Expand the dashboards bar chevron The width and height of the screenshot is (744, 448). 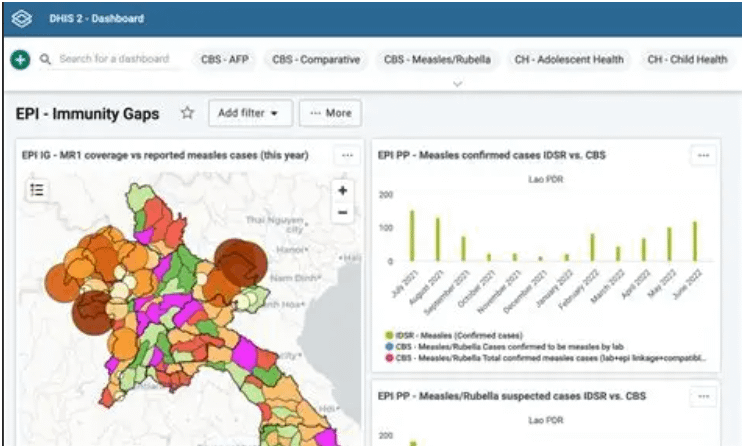(x=458, y=84)
